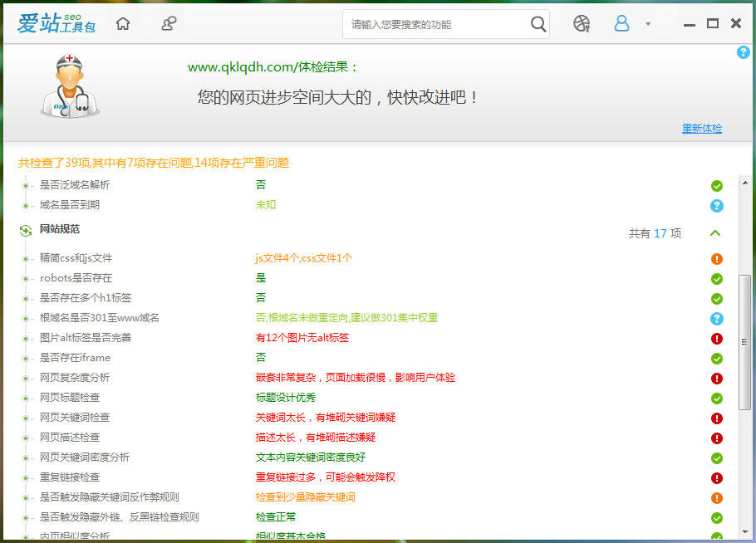Select the 重复链接检查 item
Viewport: 756px width, 543px height.
click(70, 477)
